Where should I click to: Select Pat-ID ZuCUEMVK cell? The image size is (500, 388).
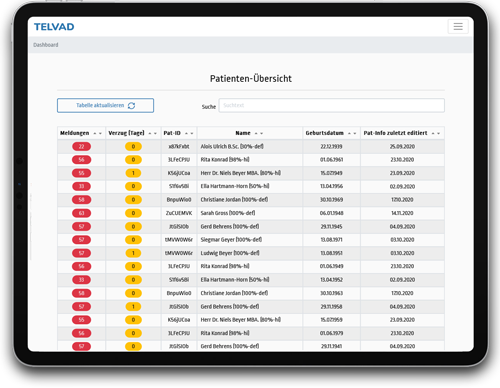pos(179,213)
